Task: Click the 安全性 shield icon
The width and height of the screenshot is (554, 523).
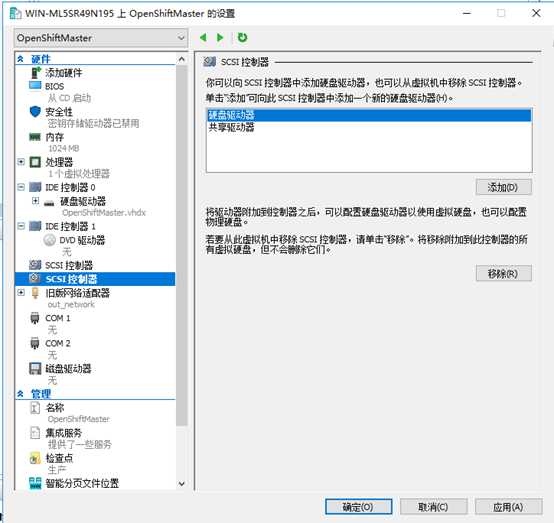Action: coord(35,111)
